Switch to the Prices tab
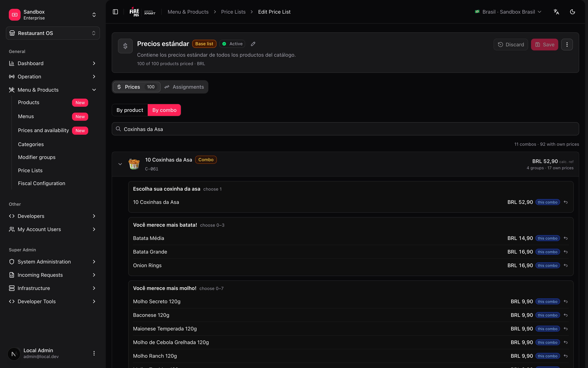Viewport: 588px width, 368px height. pyautogui.click(x=137, y=87)
